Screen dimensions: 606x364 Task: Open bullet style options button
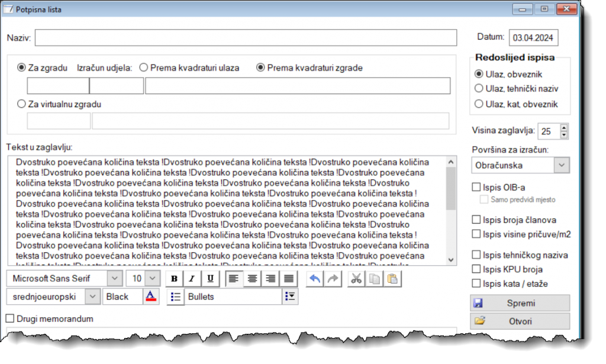tap(290, 297)
